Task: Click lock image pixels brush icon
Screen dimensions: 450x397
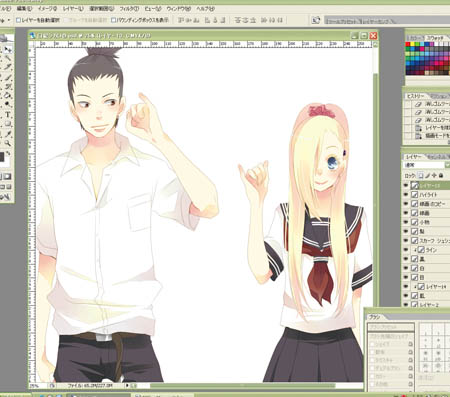Action: (428, 175)
